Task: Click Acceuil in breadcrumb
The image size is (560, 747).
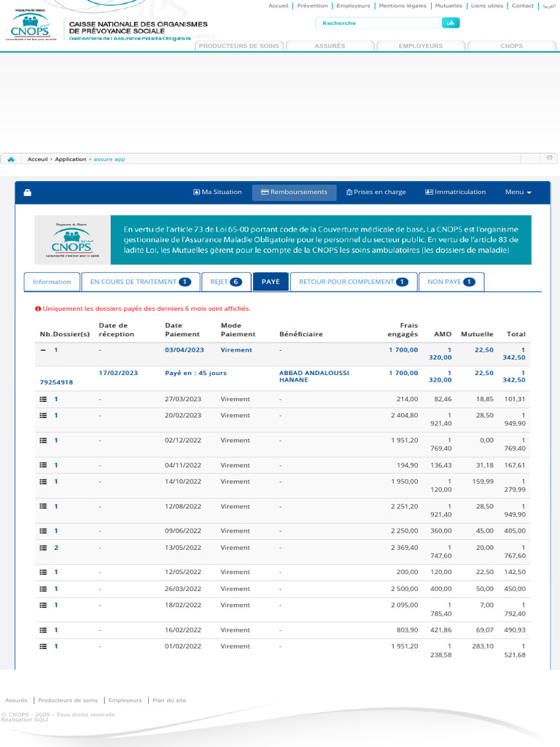Action: 38,159
